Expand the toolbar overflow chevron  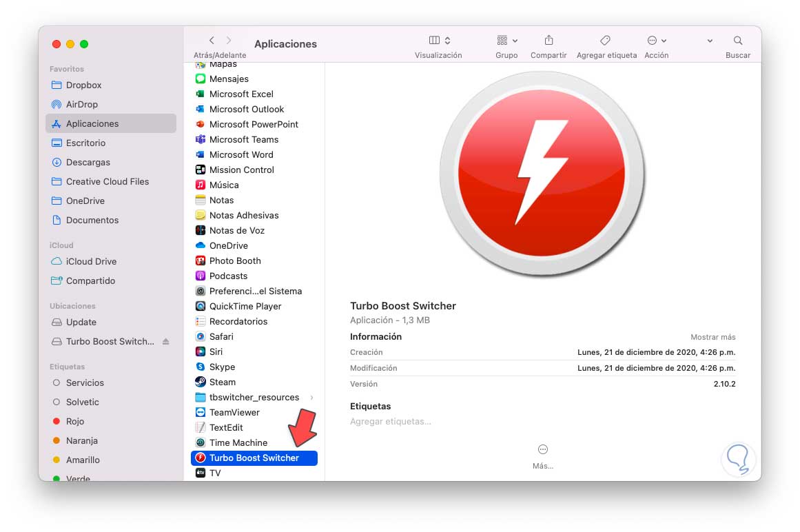pyautogui.click(x=710, y=41)
